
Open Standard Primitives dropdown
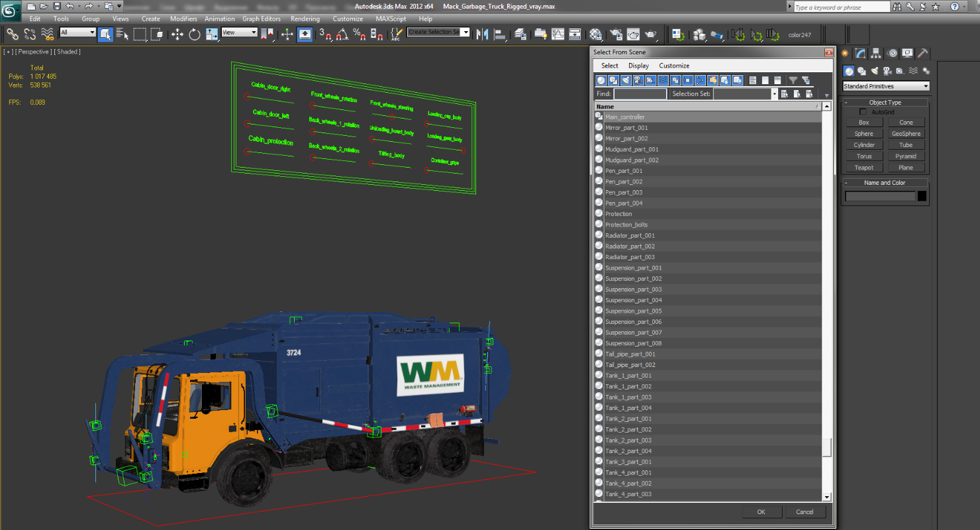(x=886, y=86)
